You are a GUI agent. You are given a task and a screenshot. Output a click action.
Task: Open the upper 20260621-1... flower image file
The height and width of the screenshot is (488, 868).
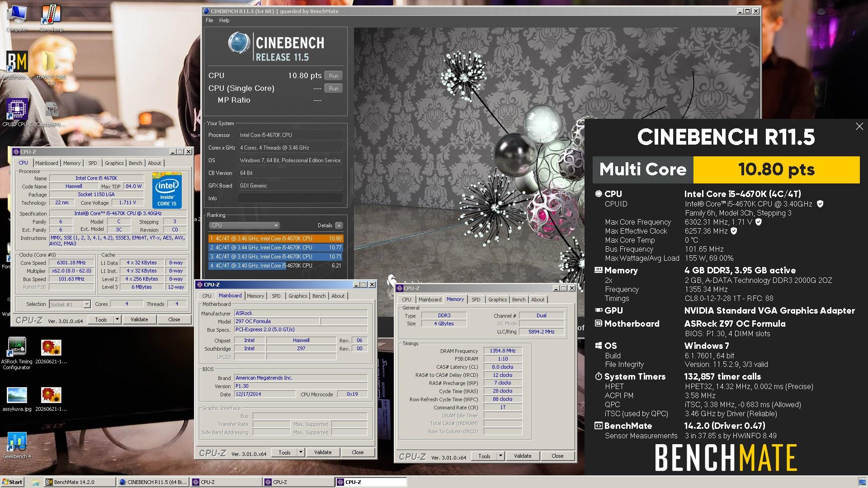(51, 352)
